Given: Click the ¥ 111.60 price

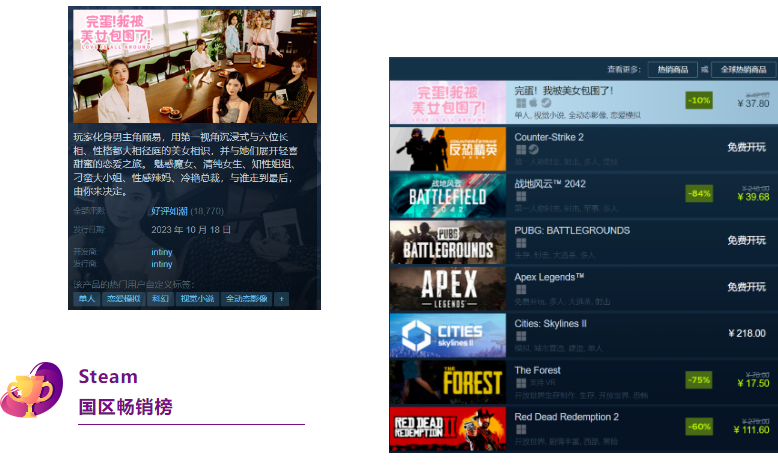Looking at the screenshot, I should click(x=751, y=430).
